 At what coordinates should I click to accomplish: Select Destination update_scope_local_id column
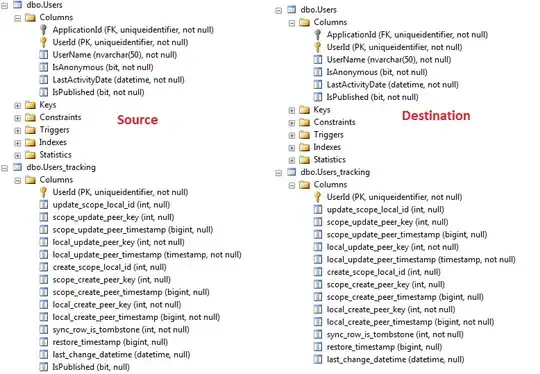point(385,209)
